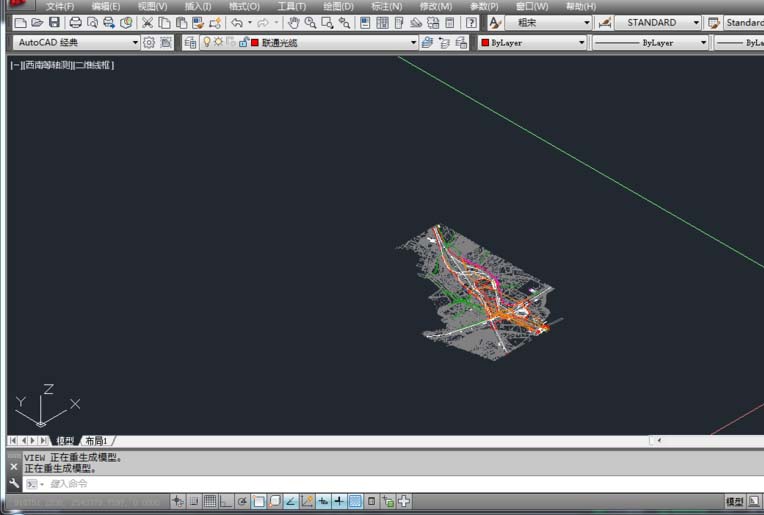Viewport: 764px width, 515px height.
Task: Click the workspace settings gear icon
Action: click(149, 43)
